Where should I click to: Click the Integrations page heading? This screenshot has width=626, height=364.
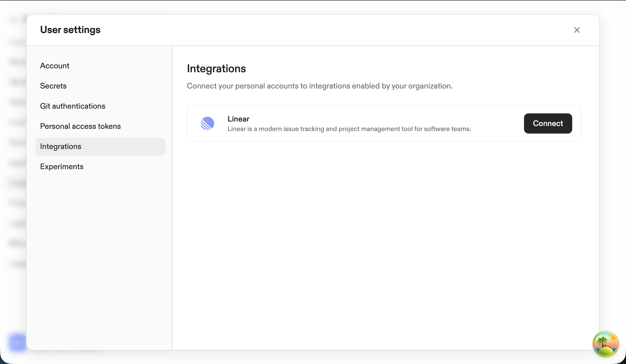point(216,69)
